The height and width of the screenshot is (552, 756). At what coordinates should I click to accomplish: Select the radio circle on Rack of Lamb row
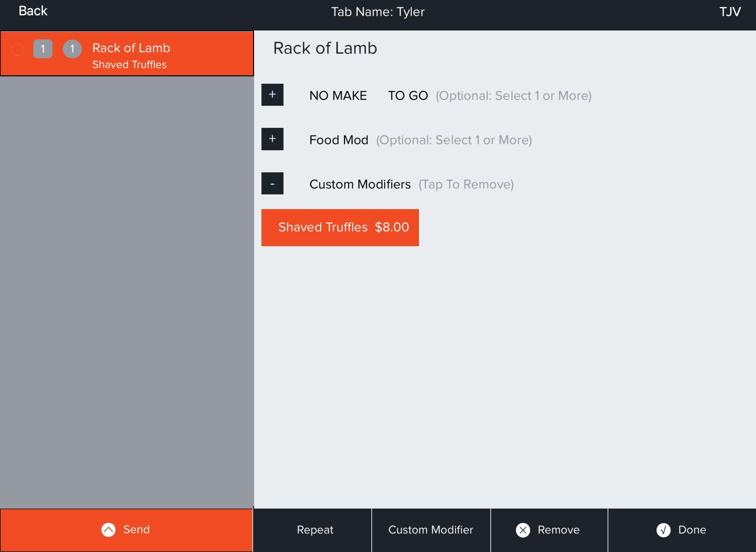[17, 49]
